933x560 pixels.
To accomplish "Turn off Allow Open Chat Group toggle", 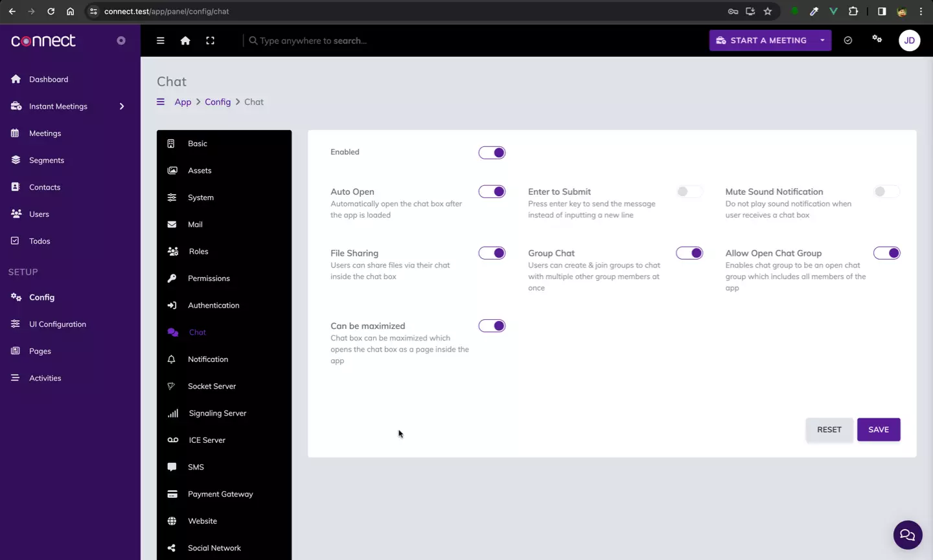I will [x=886, y=253].
